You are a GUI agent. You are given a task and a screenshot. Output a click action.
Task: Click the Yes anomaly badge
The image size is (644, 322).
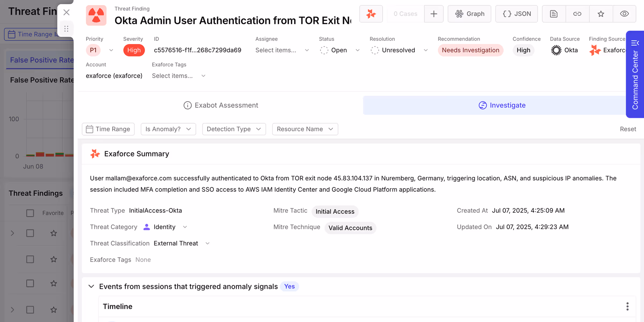coord(289,286)
